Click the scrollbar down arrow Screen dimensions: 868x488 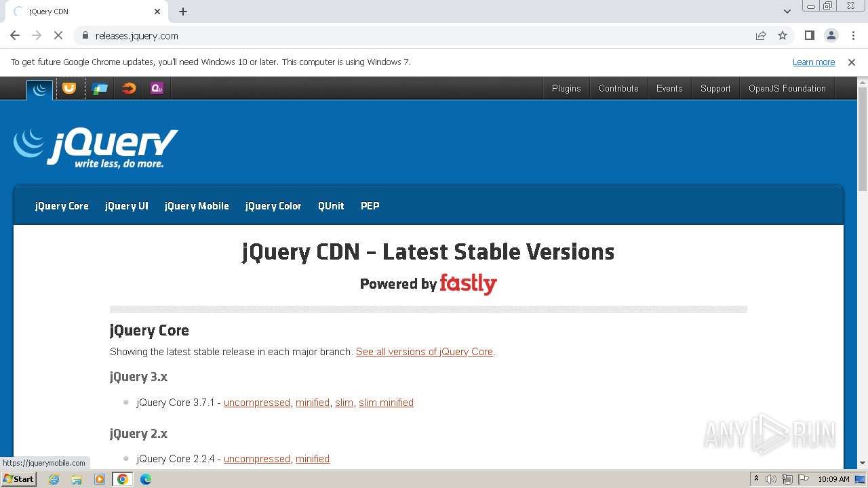pos(863,464)
